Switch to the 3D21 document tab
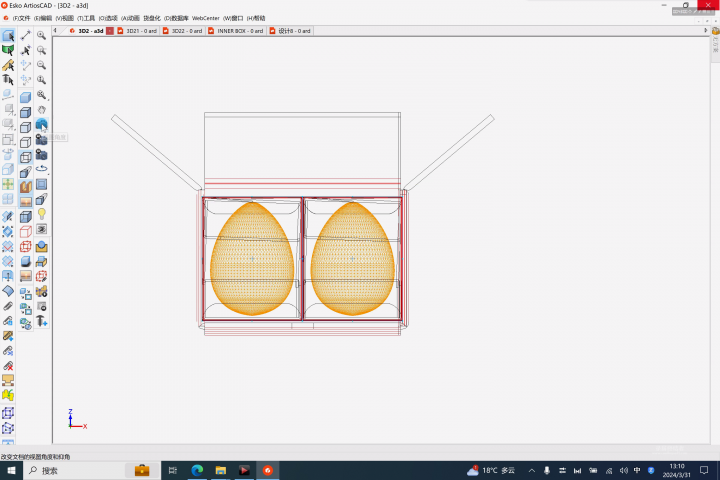The width and height of the screenshot is (720, 480). coord(138,31)
